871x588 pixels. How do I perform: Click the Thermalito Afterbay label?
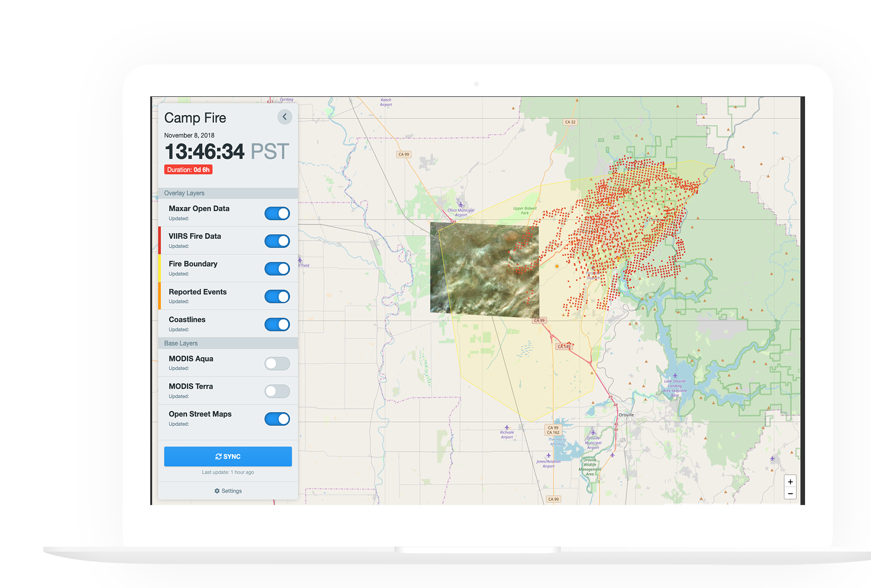click(557, 442)
